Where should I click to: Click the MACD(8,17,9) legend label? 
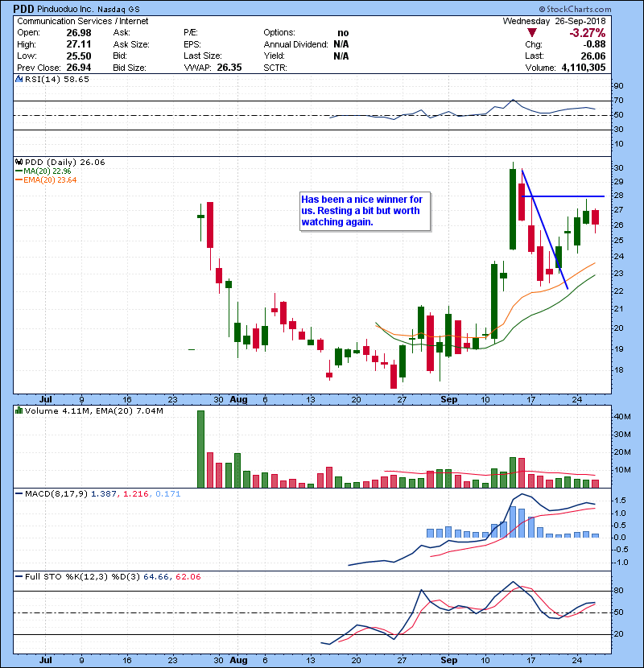coord(56,494)
